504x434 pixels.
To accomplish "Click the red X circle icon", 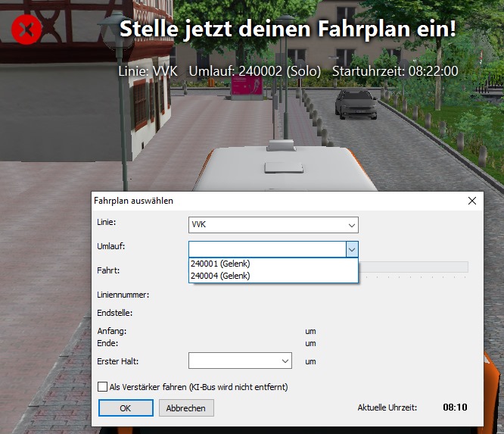I will (x=26, y=30).
